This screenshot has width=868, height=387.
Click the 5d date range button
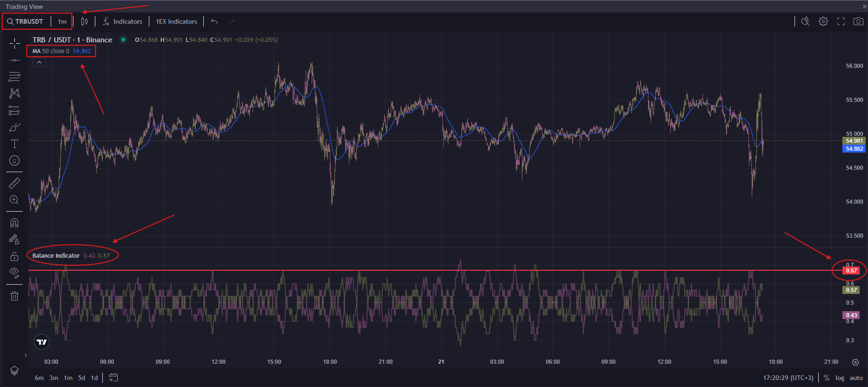click(81, 378)
